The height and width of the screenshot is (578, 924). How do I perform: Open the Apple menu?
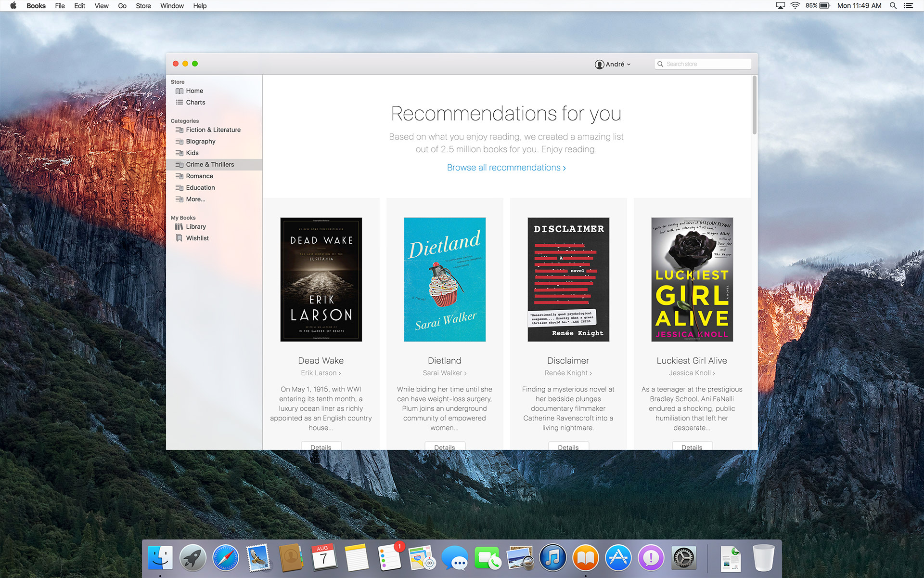13,6
